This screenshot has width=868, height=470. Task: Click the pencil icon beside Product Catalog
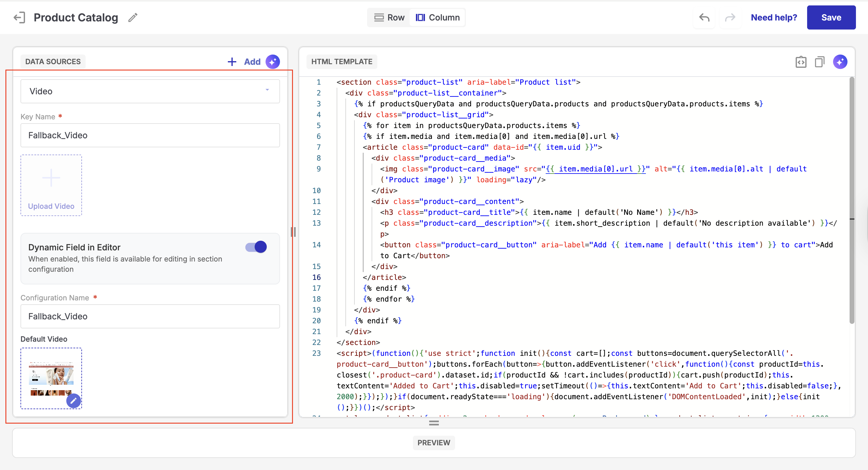(133, 17)
